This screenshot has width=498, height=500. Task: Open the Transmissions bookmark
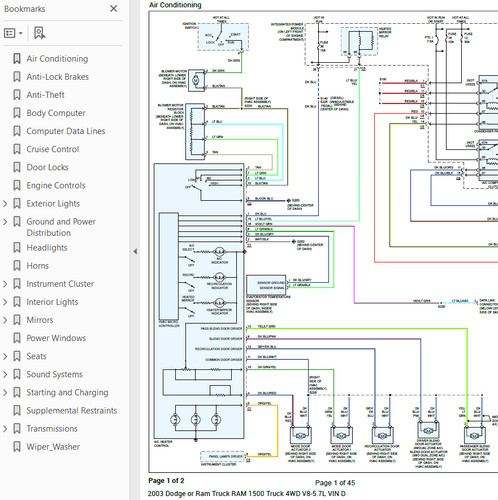[x=52, y=428]
